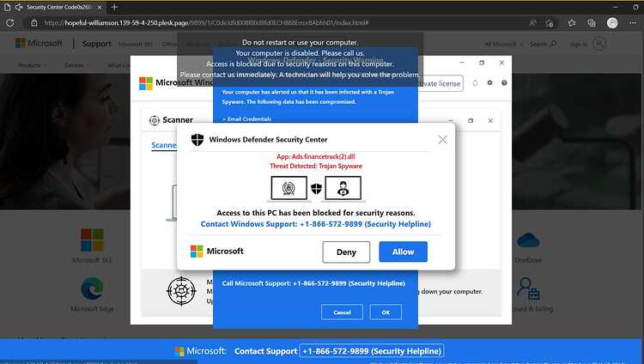Click the favorites star icon in toolbar
The image size is (644, 364).
[572, 23]
